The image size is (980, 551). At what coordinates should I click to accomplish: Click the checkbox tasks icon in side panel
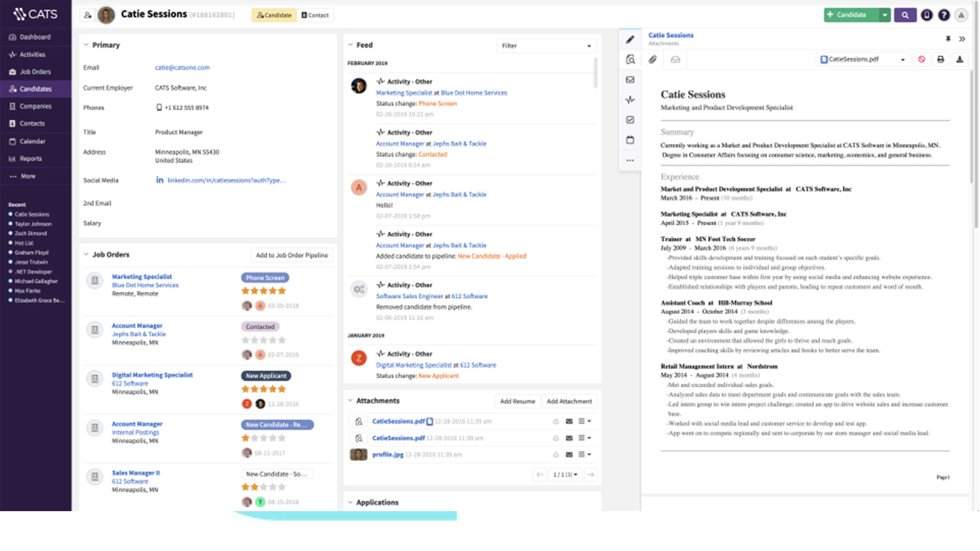(630, 120)
